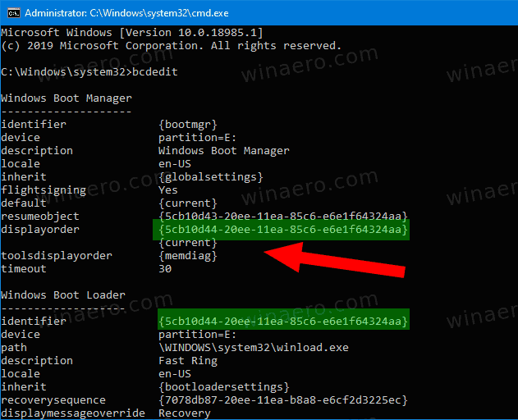The width and height of the screenshot is (518, 420).
Task: Click the 'default' label in Boot Manager section
Action: click(x=24, y=203)
